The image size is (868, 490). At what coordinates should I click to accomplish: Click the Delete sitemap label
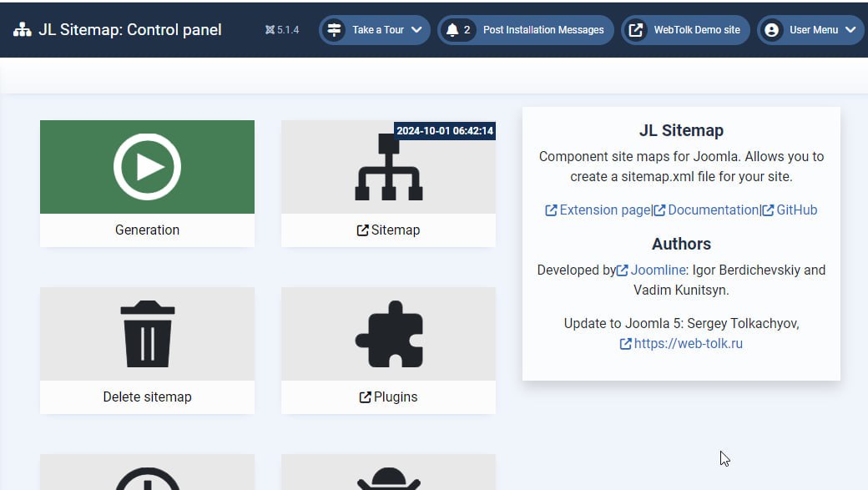tap(147, 397)
